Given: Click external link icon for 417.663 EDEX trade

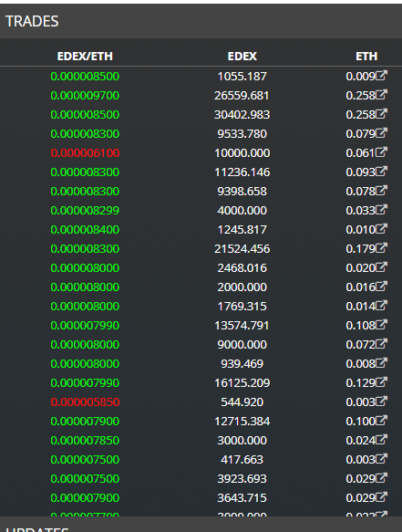Looking at the screenshot, I should coord(381,459).
